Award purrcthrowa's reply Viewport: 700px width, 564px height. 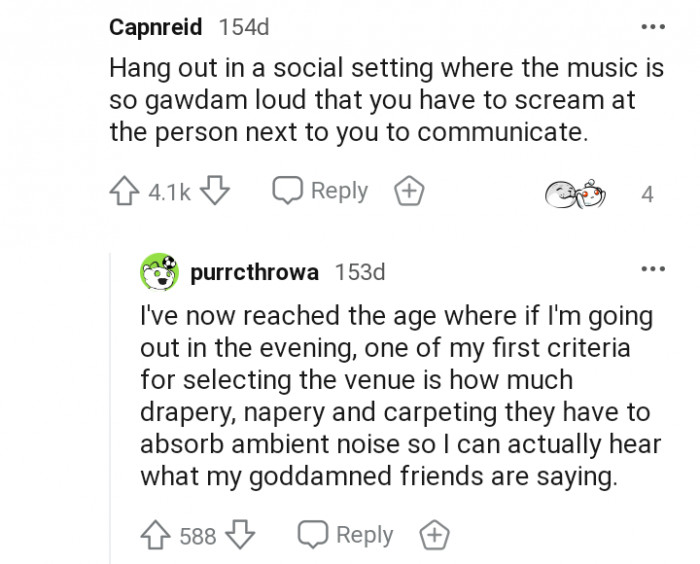pyautogui.click(x=434, y=535)
